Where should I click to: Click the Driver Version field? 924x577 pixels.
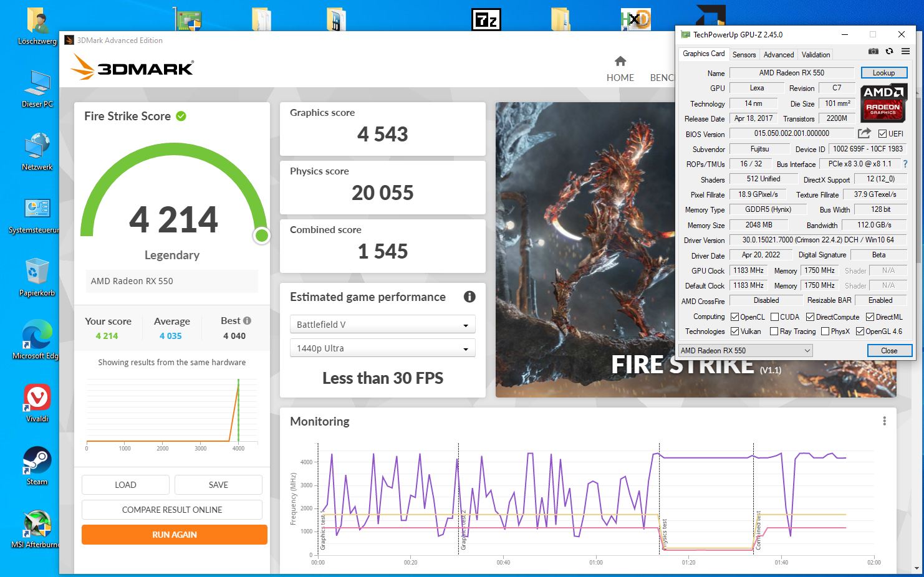point(818,240)
